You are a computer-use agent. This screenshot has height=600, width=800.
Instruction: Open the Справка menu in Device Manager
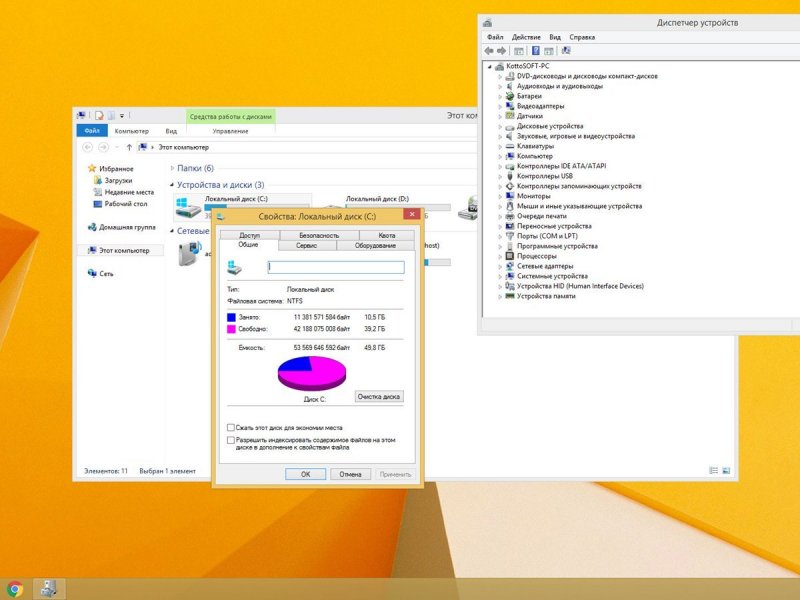coord(582,37)
